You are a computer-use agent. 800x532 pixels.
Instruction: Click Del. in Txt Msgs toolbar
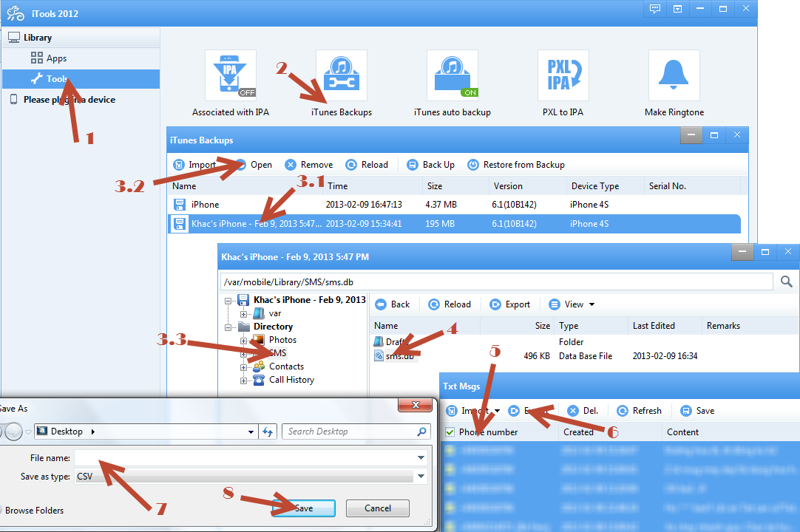(583, 411)
